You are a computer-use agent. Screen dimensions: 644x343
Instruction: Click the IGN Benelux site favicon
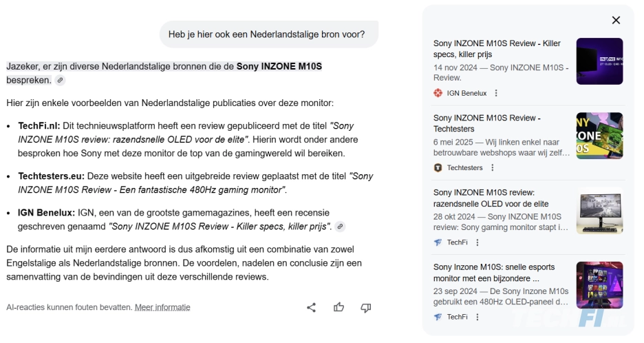(438, 93)
